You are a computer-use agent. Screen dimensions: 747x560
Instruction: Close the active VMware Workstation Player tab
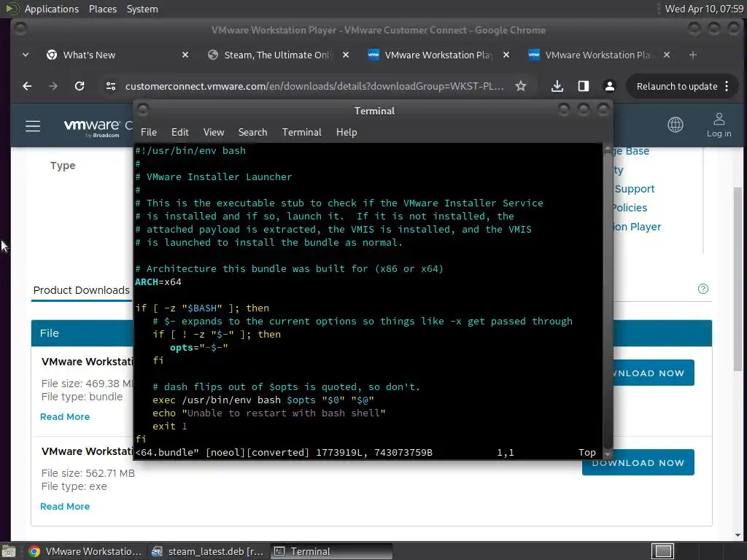click(x=506, y=55)
